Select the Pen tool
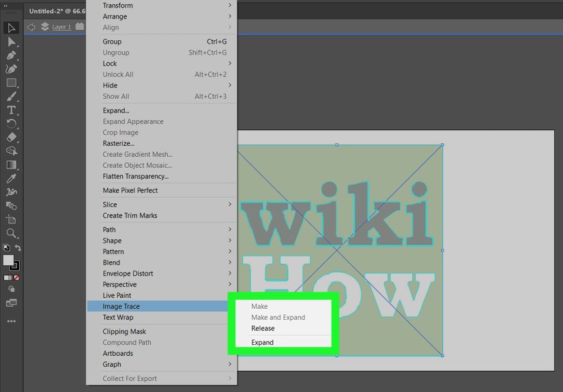Image resolution: width=563 pixels, height=392 pixels. point(12,56)
